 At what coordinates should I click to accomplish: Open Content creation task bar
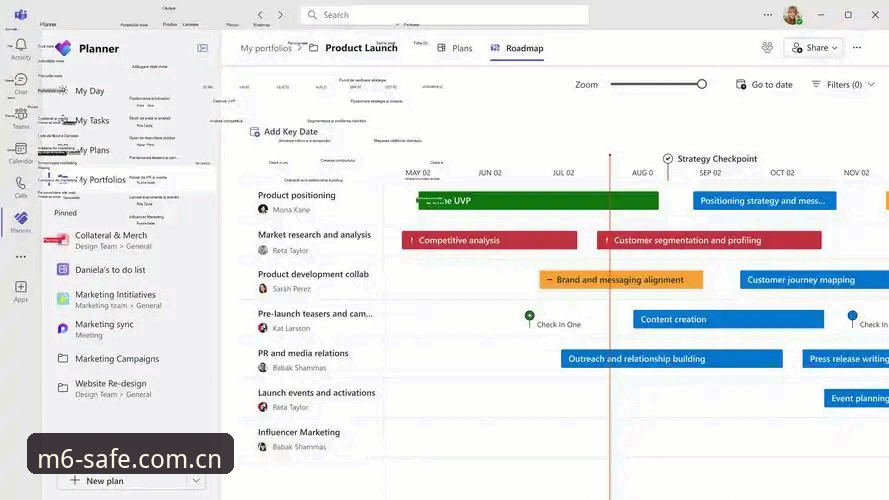click(729, 319)
